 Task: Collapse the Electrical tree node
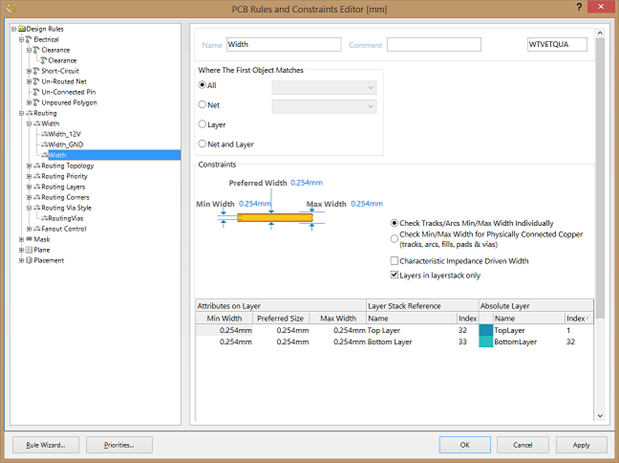point(20,39)
